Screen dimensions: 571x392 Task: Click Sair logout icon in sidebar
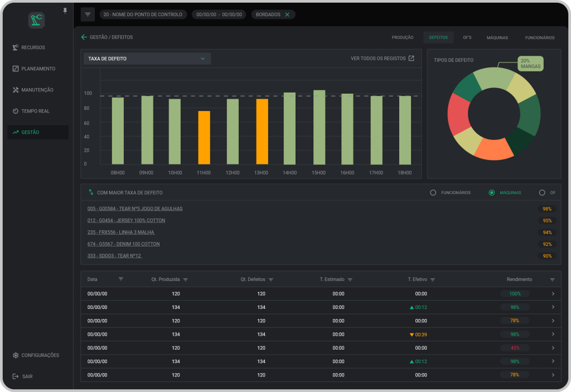[x=16, y=376]
